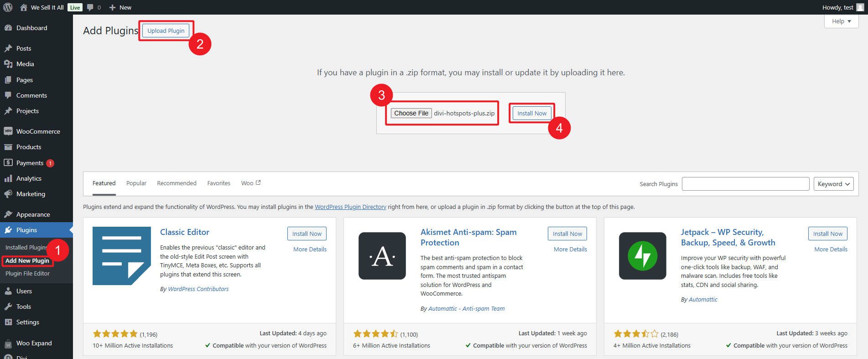
Task: Click the Tools wrench icon in sidebar
Action: (x=8, y=307)
